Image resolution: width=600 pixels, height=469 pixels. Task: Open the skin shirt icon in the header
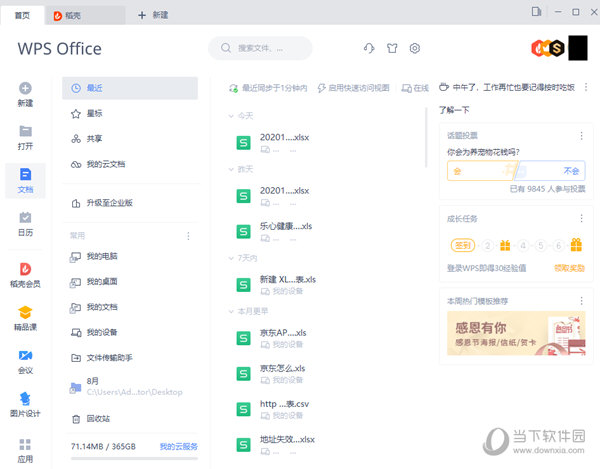(x=392, y=48)
